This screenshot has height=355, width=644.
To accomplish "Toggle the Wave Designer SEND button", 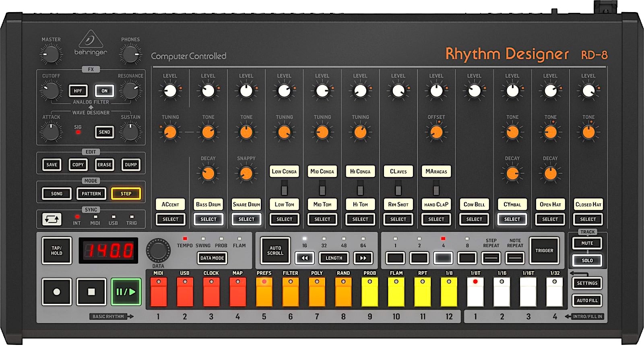I will pos(104,132).
